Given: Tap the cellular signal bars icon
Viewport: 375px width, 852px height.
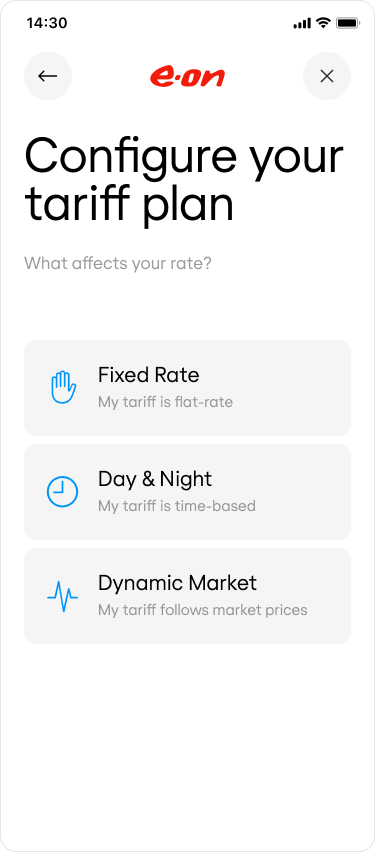Looking at the screenshot, I should tap(302, 23).
